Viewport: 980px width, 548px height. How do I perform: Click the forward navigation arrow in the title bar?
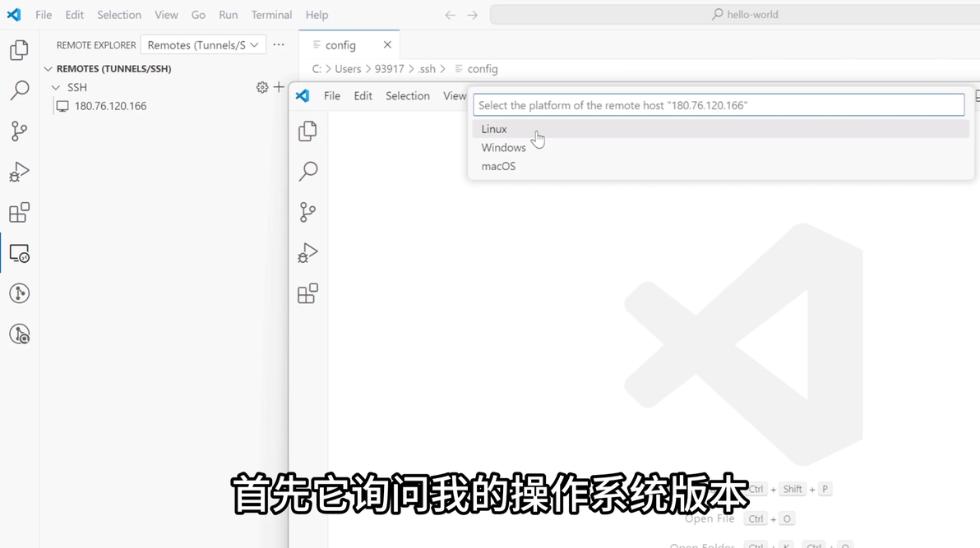click(473, 15)
